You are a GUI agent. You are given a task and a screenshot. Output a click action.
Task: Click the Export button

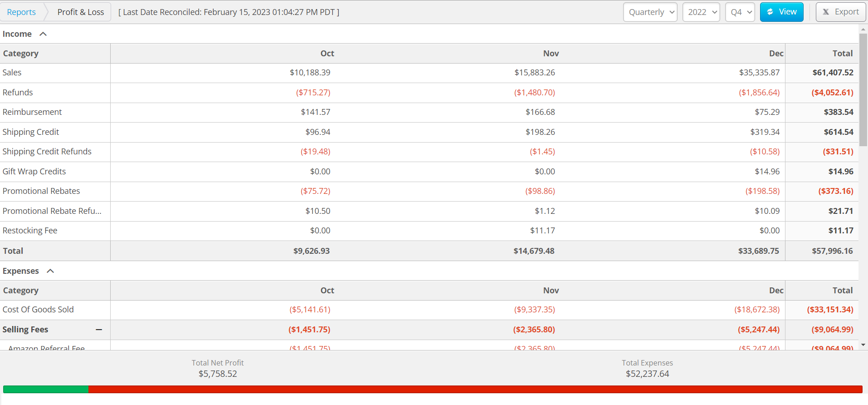tap(841, 12)
